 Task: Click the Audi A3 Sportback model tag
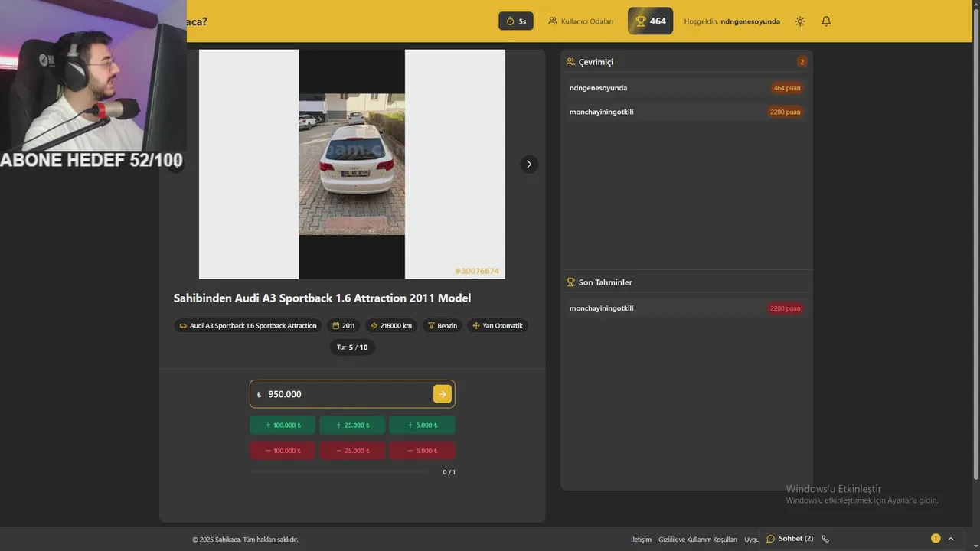click(x=248, y=326)
